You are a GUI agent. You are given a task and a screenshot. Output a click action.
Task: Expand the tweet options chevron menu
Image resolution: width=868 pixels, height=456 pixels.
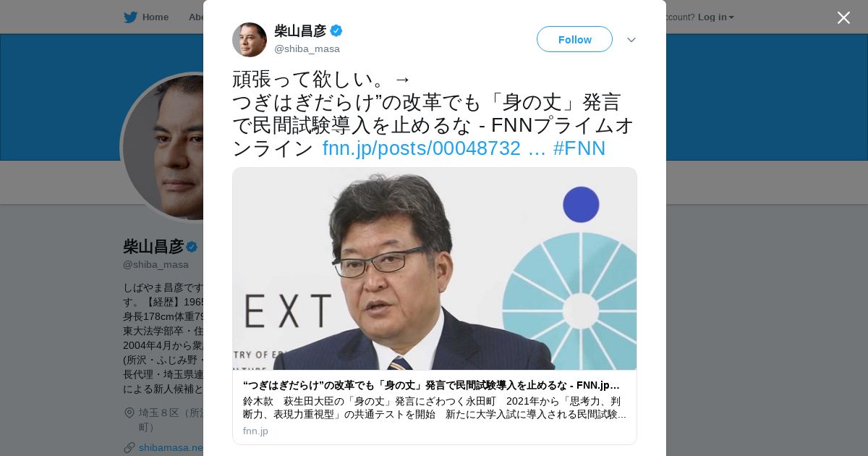click(x=631, y=40)
